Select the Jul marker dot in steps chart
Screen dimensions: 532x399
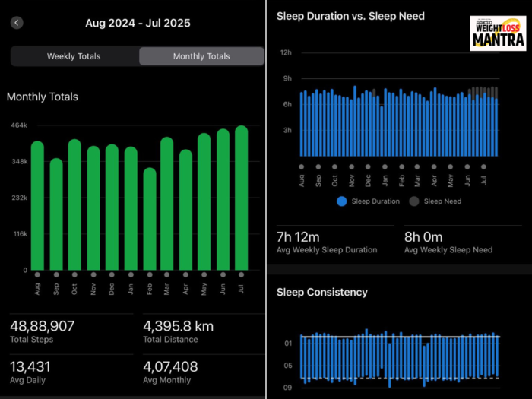241,274
